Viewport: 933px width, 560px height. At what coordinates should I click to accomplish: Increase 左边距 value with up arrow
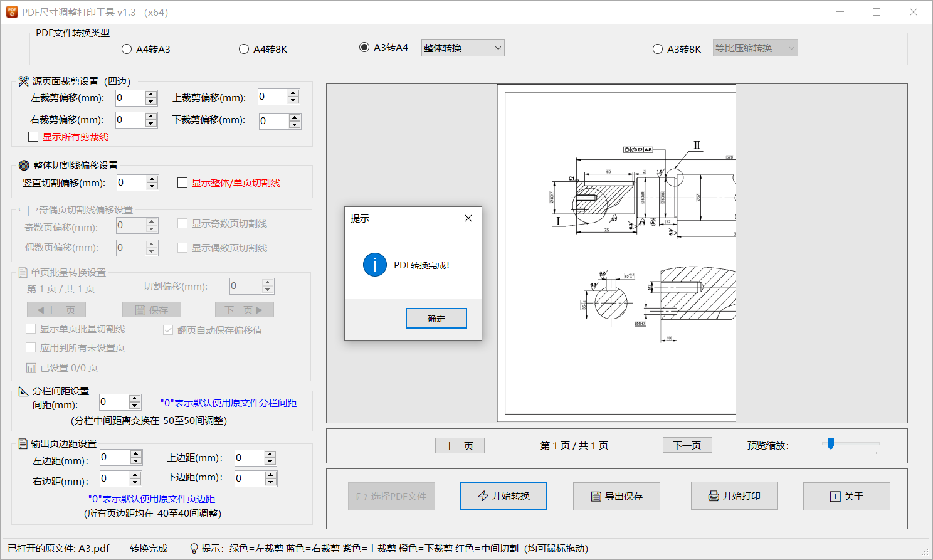[x=136, y=454]
